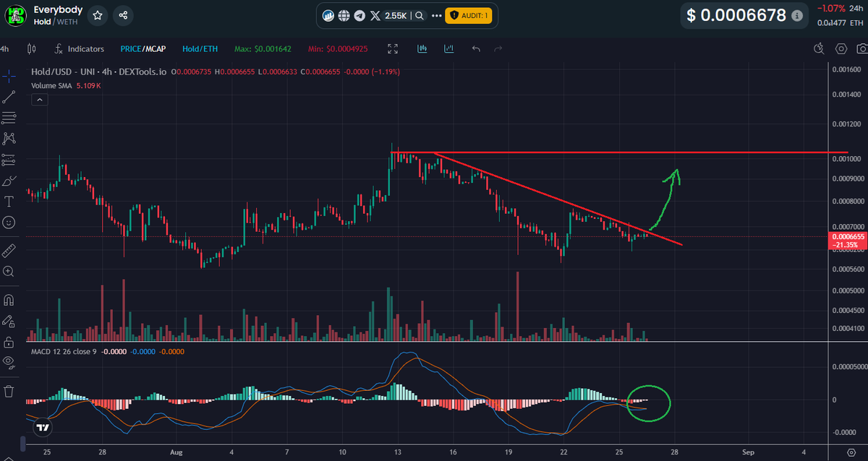Click the MACD 12 26 close 9 legend

tap(64, 351)
